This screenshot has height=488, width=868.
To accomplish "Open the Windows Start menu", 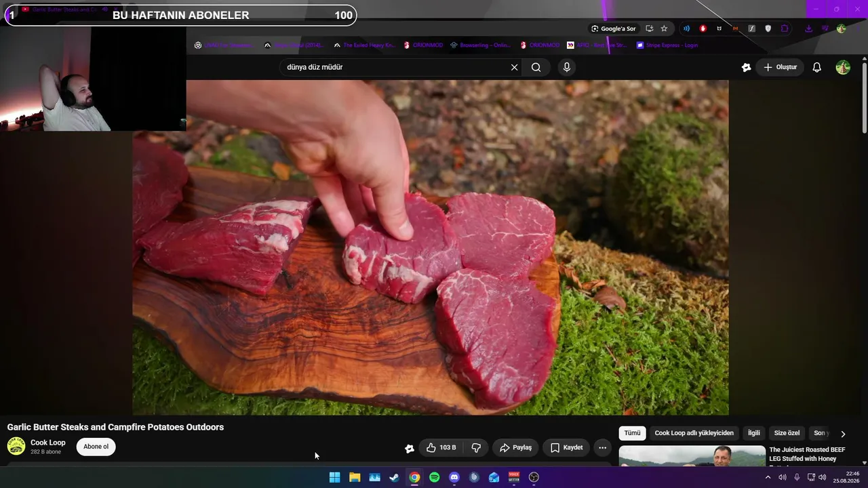I will (x=334, y=477).
